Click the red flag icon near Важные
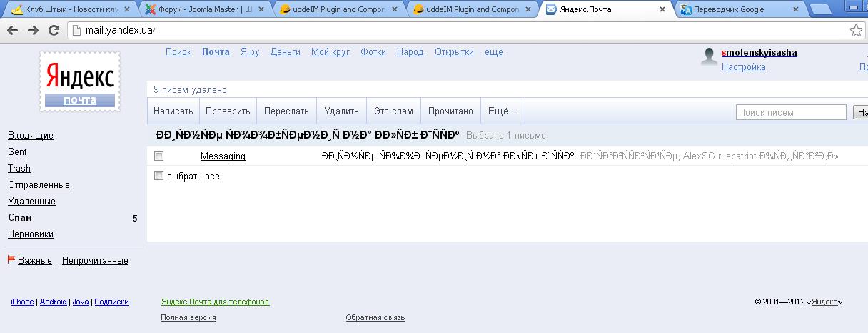Screen dimensions: 868x333 click(11, 260)
